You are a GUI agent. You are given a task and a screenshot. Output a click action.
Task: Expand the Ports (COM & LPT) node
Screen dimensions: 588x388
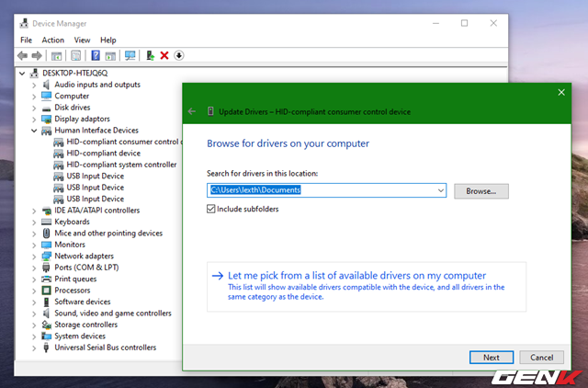[x=34, y=268]
